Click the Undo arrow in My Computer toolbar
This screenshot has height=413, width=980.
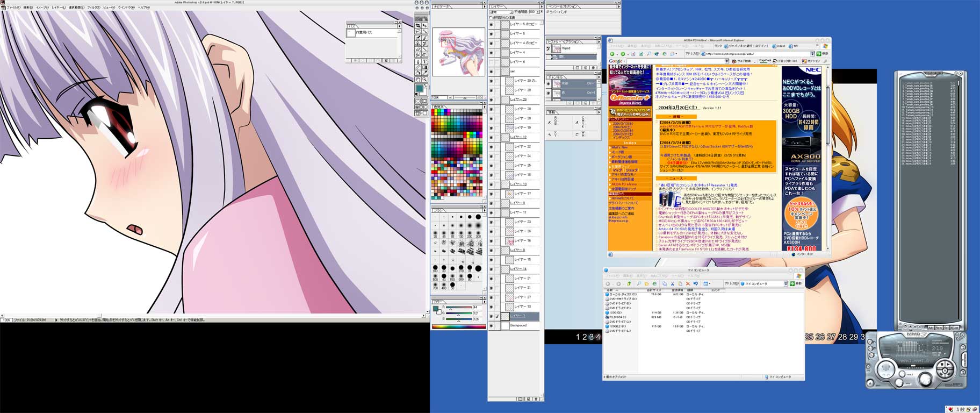[x=696, y=283]
